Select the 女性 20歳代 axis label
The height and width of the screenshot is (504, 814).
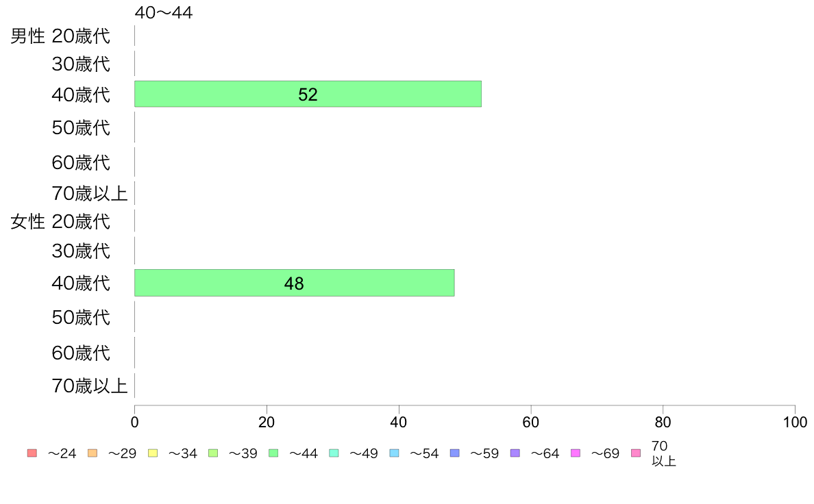[60, 222]
